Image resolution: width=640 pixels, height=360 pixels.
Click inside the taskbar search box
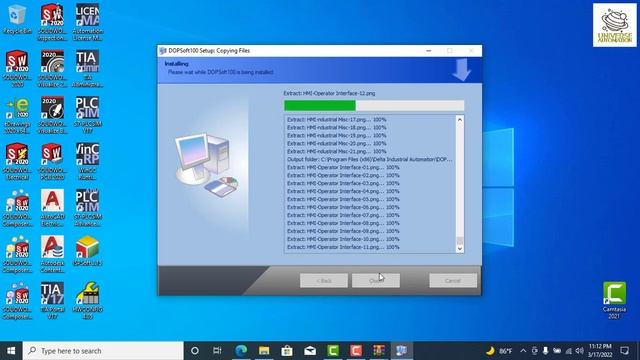coord(103,351)
